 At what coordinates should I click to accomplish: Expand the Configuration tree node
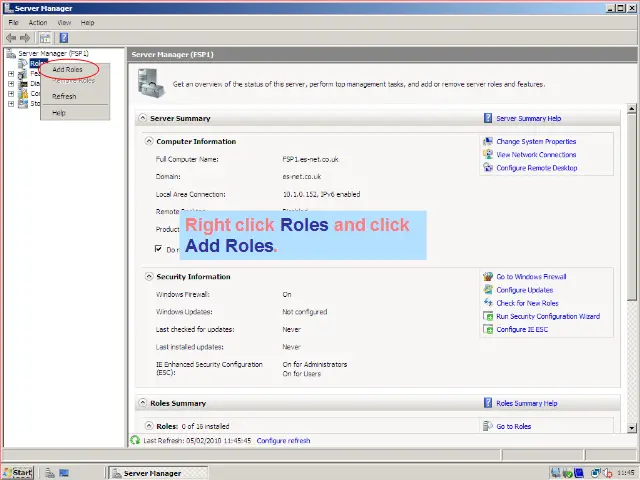pos(11,93)
